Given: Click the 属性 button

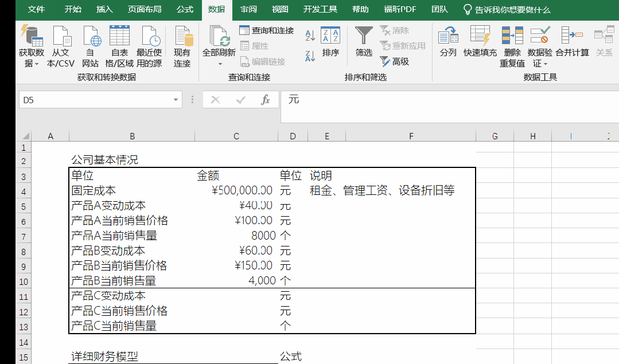Looking at the screenshot, I should pyautogui.click(x=255, y=46).
